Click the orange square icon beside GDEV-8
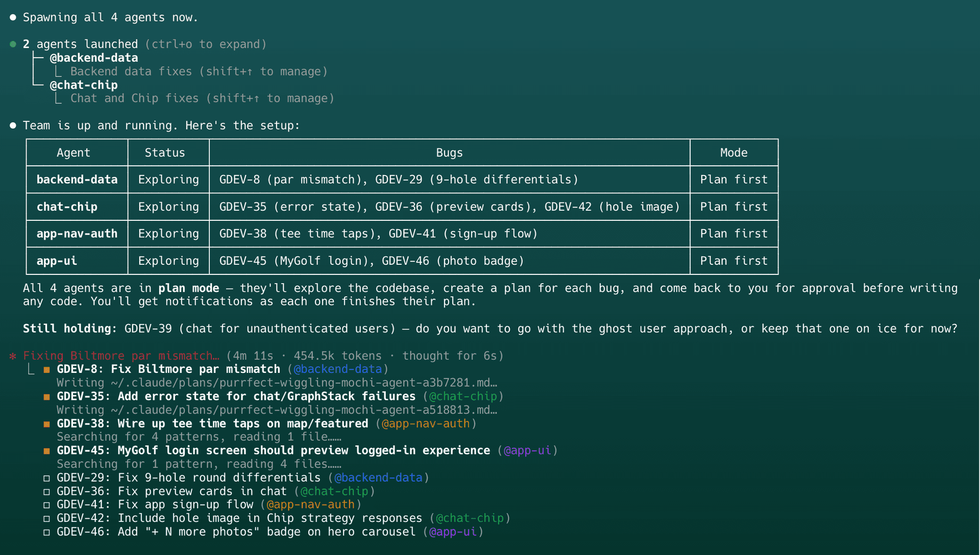980x555 pixels. pos(46,368)
